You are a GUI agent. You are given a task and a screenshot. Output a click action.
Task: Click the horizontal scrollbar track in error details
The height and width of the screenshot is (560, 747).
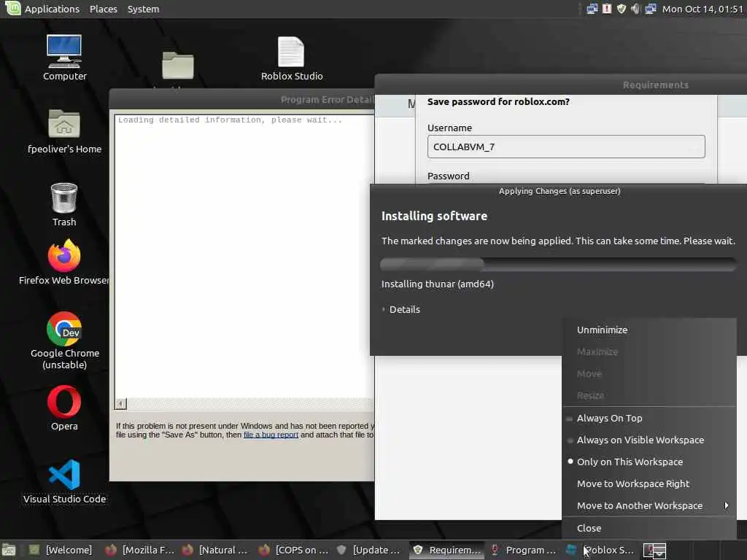click(x=251, y=403)
